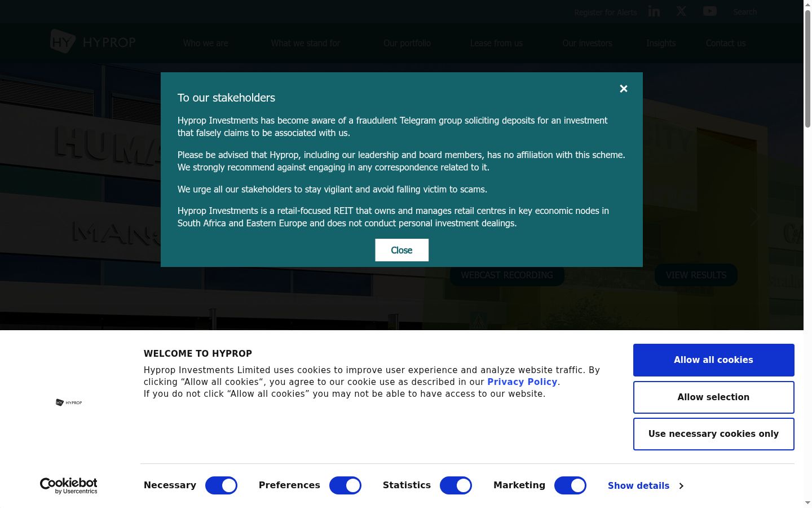Expand Show details for cookies
The width and height of the screenshot is (812, 508).
coord(646,485)
